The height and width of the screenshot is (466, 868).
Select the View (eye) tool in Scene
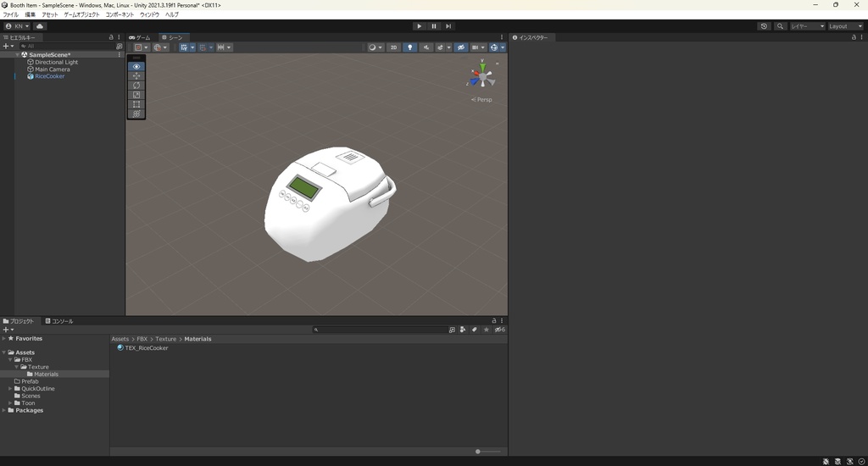(136, 66)
